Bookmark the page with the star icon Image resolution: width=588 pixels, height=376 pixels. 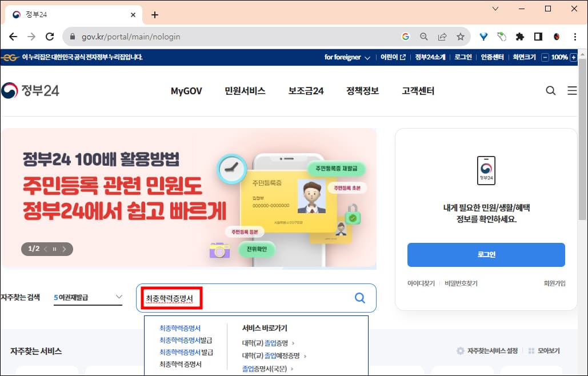461,36
